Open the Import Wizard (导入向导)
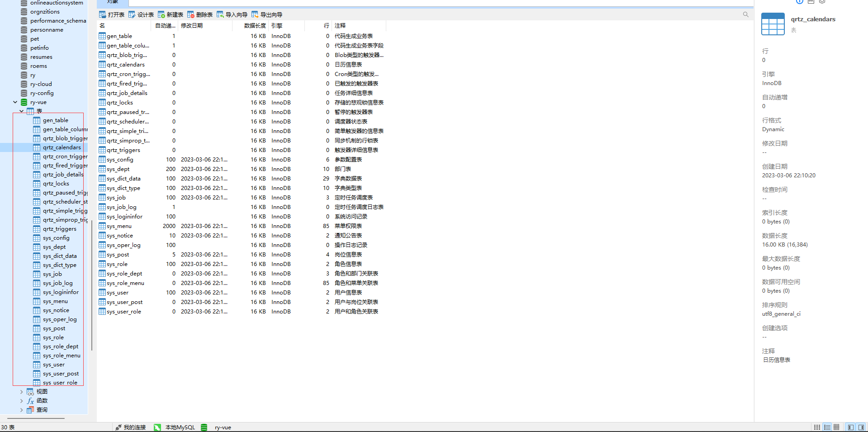Viewport: 868px width, 432px height. tap(232, 14)
